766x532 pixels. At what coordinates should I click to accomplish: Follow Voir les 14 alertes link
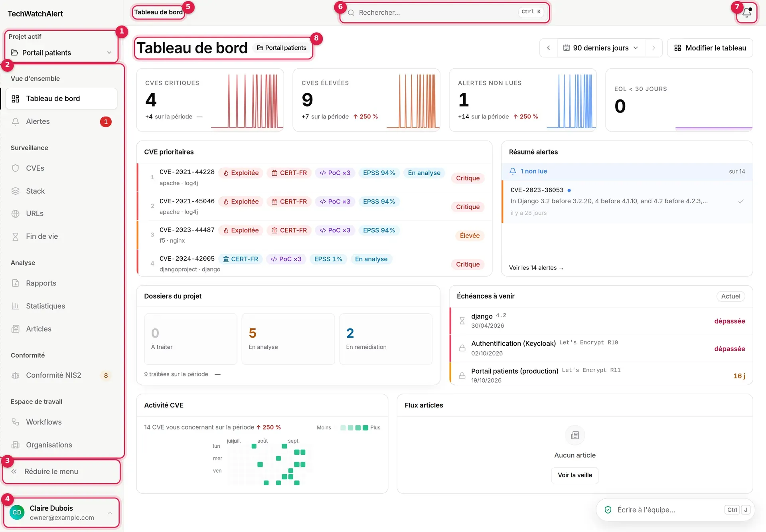536,268
